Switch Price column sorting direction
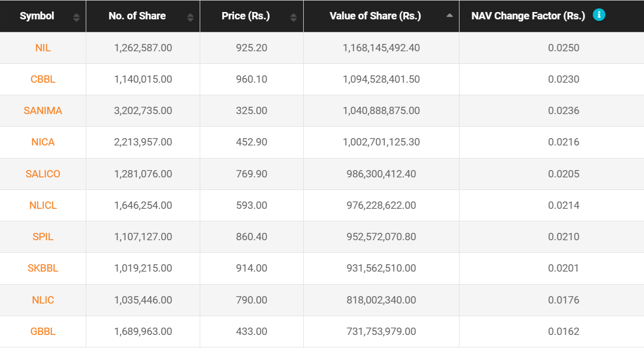The width and height of the screenshot is (644, 348). [293, 16]
